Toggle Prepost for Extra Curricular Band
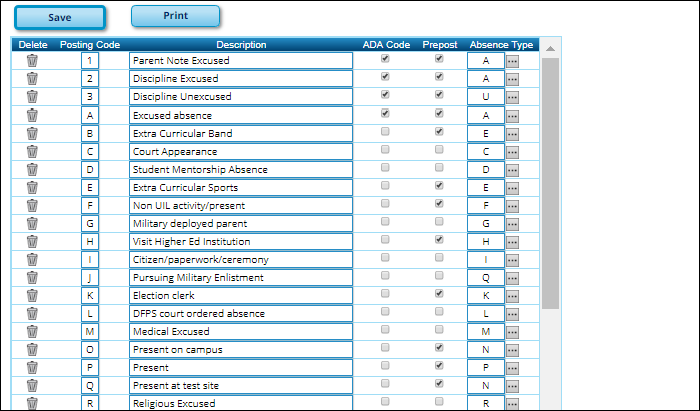This screenshot has height=411, width=700. point(439,131)
